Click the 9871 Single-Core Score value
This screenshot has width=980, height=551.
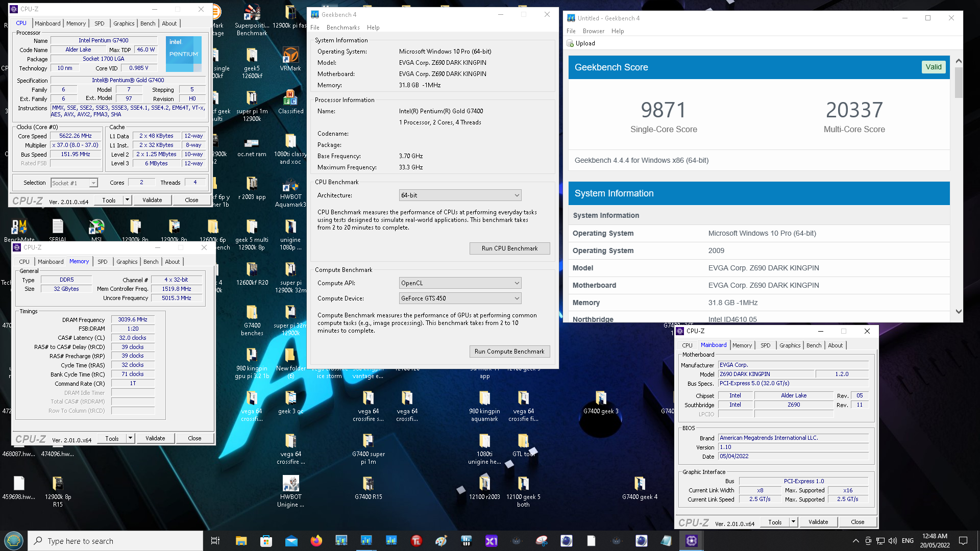pos(664,110)
